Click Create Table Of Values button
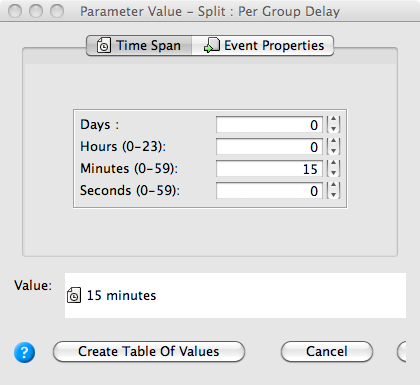This screenshot has width=420, height=385. (x=149, y=351)
